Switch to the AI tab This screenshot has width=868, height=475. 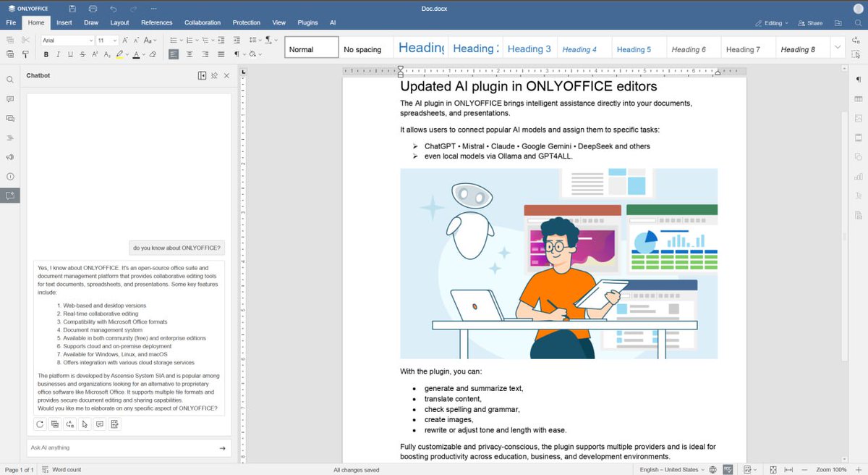[x=333, y=23]
